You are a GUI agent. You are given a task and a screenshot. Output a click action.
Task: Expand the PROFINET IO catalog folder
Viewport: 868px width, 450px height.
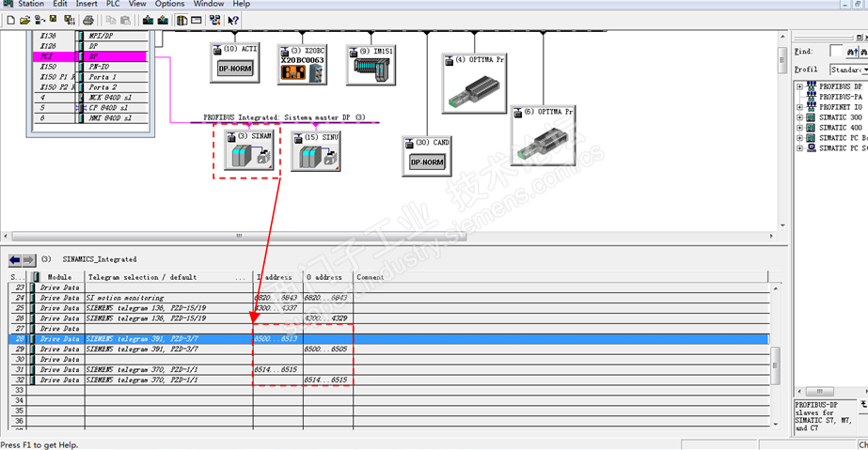click(x=800, y=107)
